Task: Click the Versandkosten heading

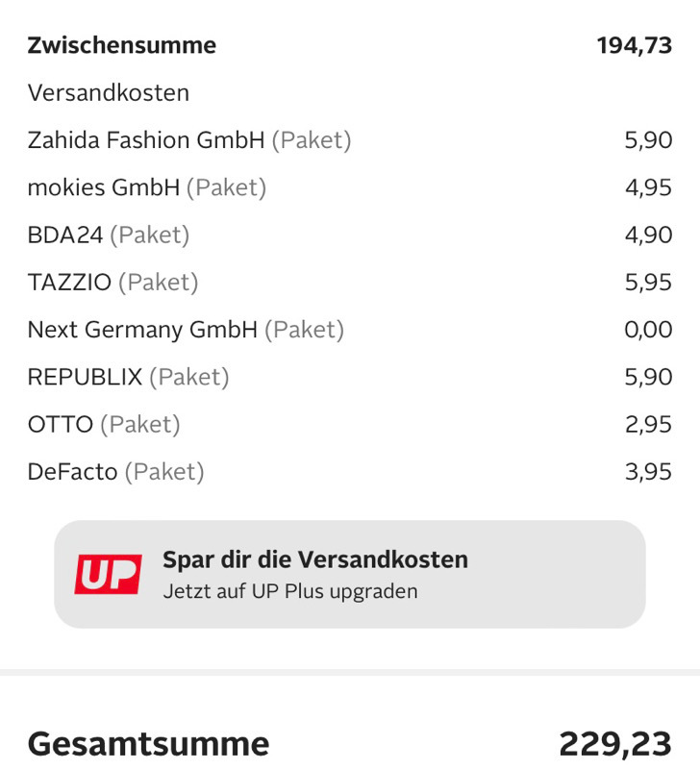Action: (x=109, y=92)
